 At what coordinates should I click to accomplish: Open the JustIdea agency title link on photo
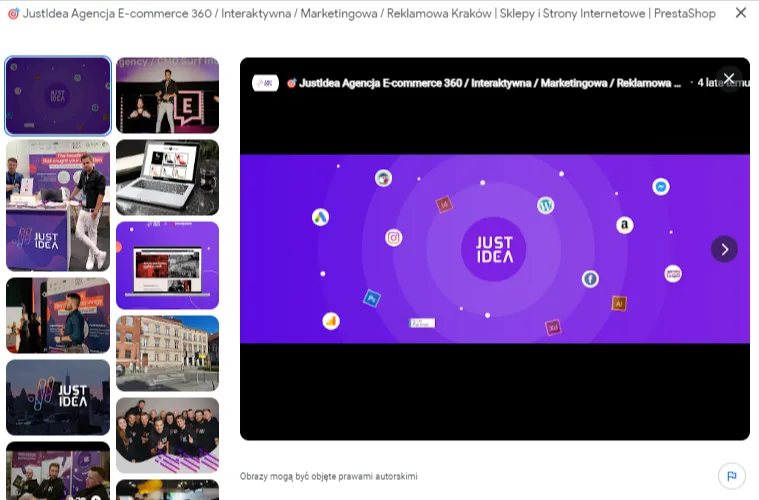coord(484,83)
